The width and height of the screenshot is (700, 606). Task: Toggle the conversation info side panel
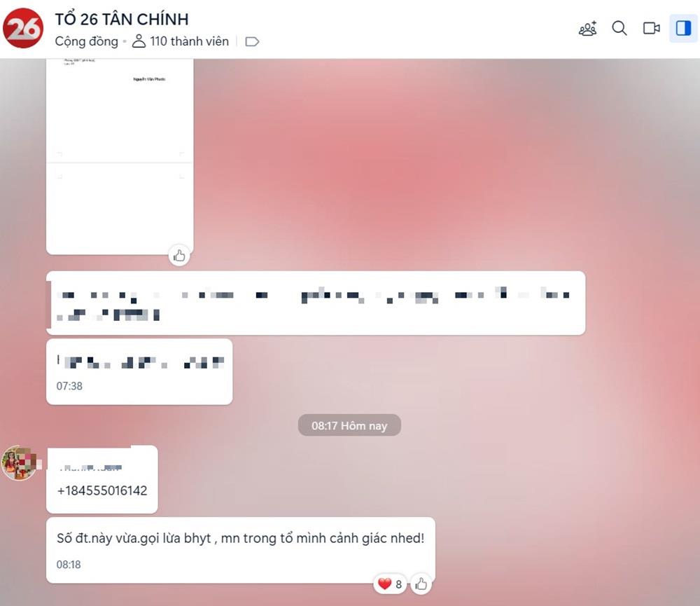[683, 28]
